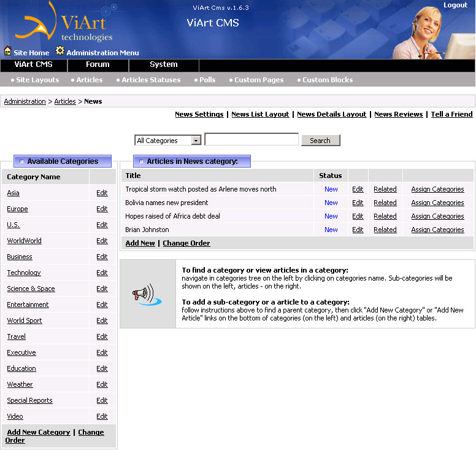The width and height of the screenshot is (476, 450).
Task: Open Custom Pages submenu item
Action: pyautogui.click(x=259, y=80)
